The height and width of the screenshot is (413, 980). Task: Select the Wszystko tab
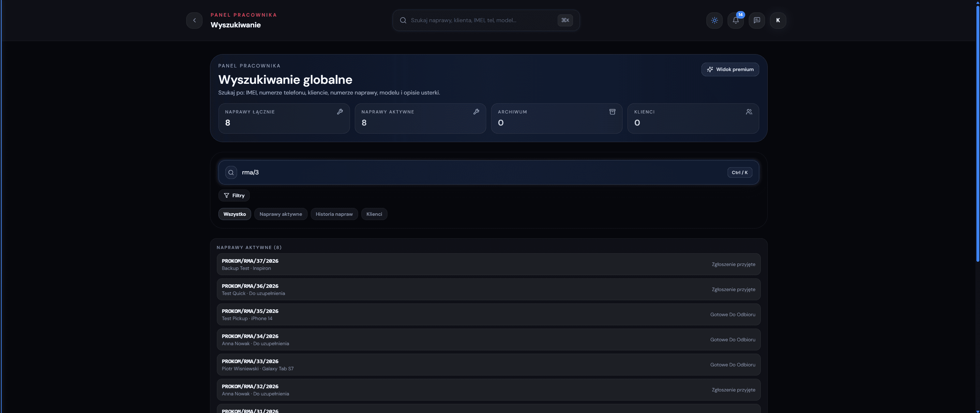tap(235, 214)
